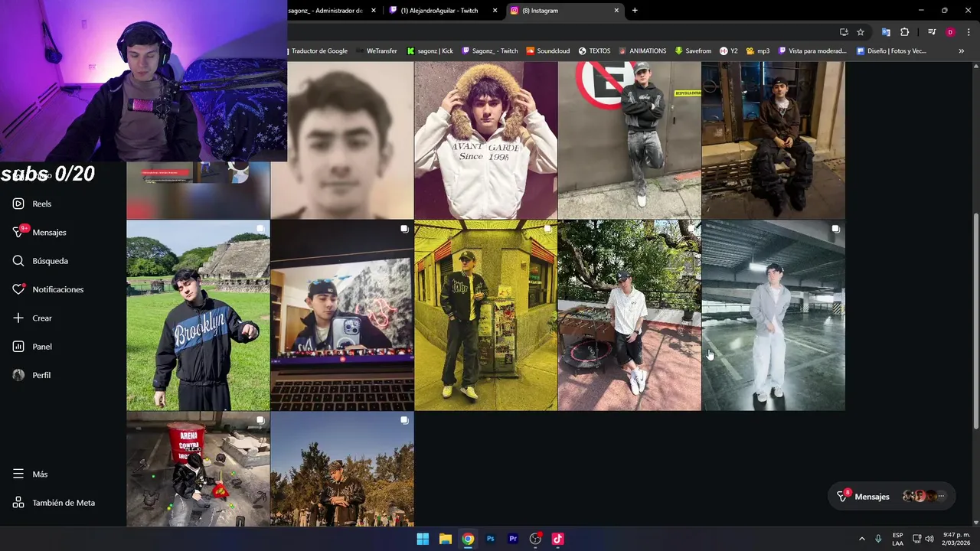980x551 pixels.
Task: Open the AVANT GARDE hoodie post
Action: tap(485, 140)
